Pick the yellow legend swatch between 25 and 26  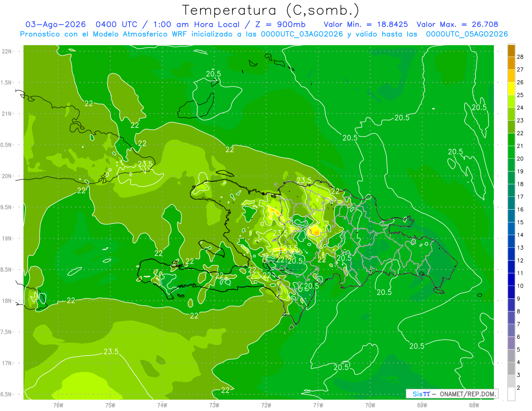511,89
